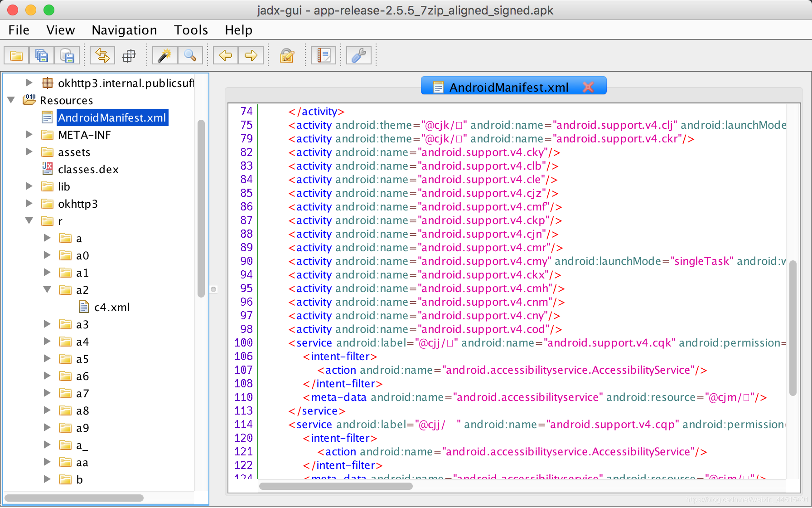Open the File menu

[x=19, y=30]
